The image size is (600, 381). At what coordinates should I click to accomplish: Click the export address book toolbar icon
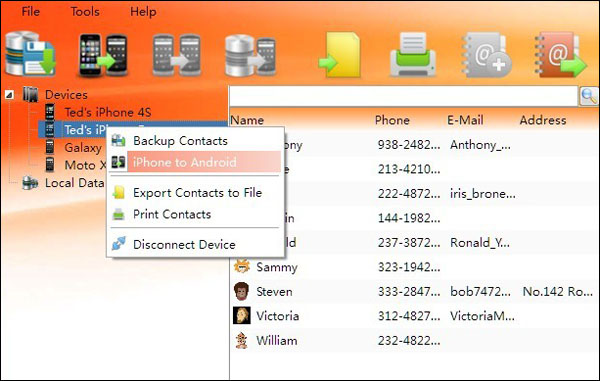pos(560,55)
